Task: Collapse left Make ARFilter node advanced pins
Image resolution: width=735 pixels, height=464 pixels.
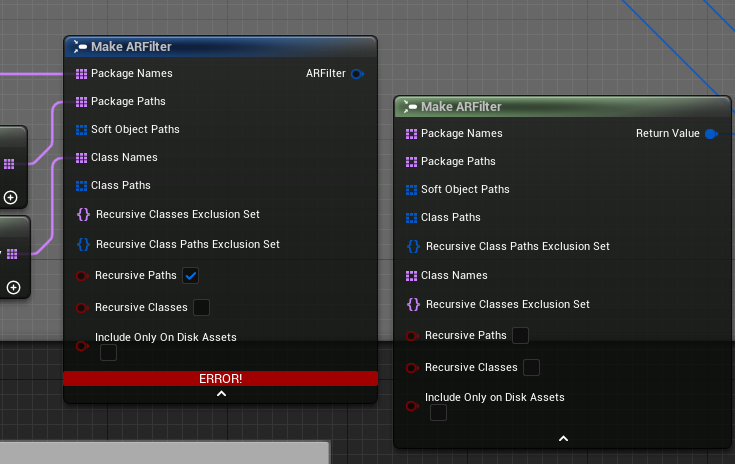Action: [221, 394]
